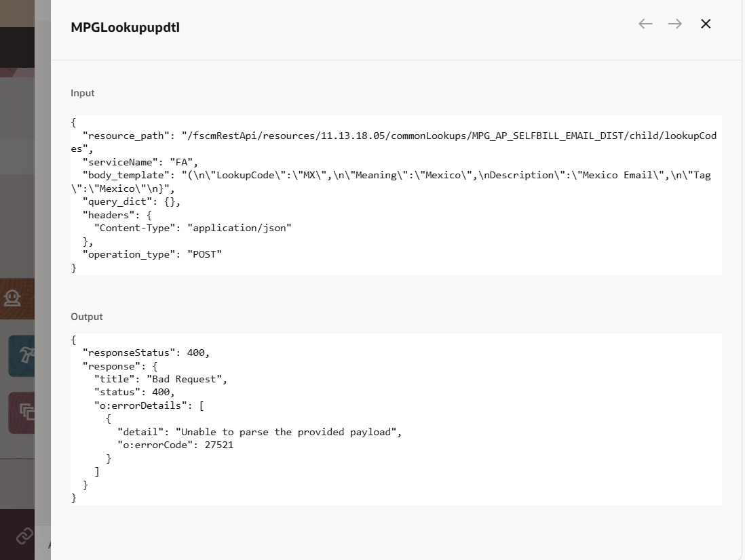Click the Content-Type application/json header line

click(x=193, y=228)
